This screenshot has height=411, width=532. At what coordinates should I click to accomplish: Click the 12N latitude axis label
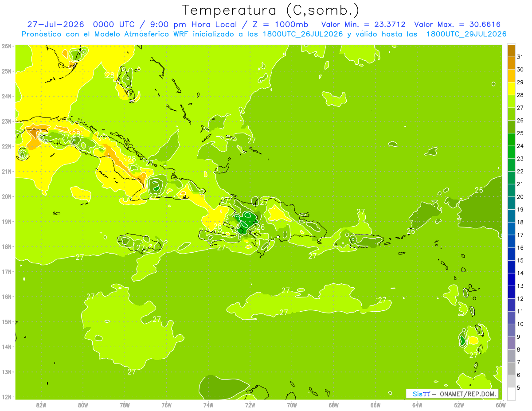click(x=6, y=397)
